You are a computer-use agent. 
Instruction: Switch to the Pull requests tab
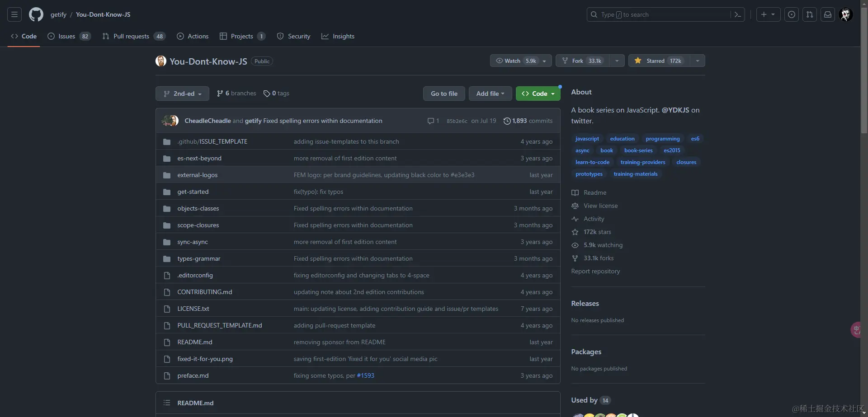click(x=134, y=36)
